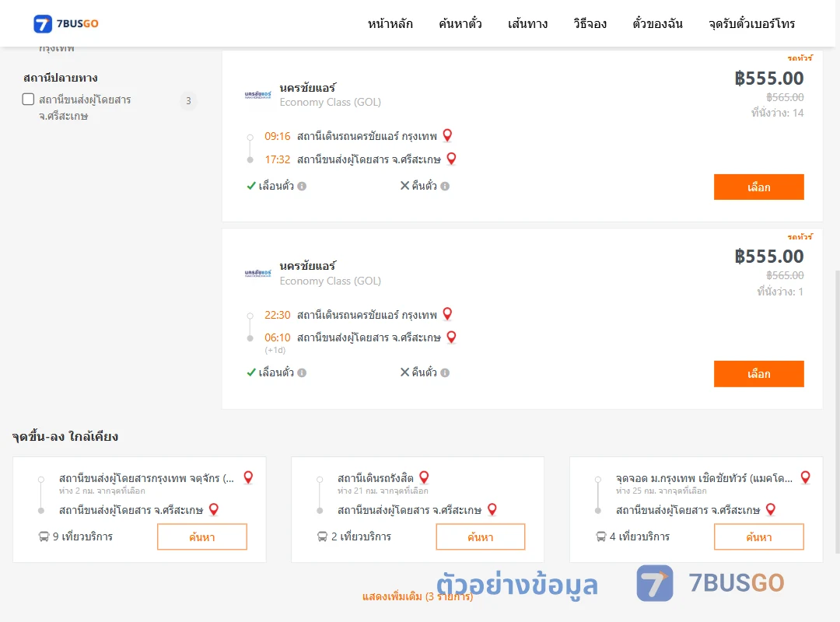
Task: Click the ที่นั่งว่าง: 14 text
Action: [777, 113]
